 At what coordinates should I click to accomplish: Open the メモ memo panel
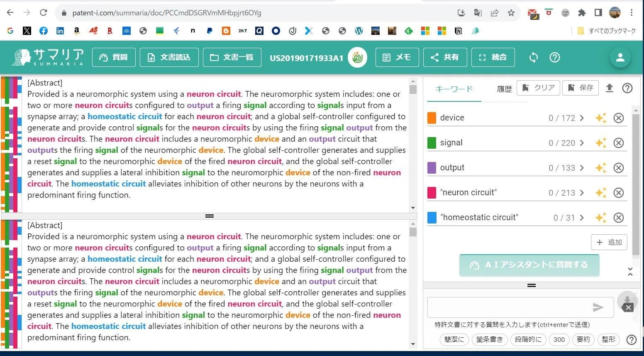click(x=397, y=57)
